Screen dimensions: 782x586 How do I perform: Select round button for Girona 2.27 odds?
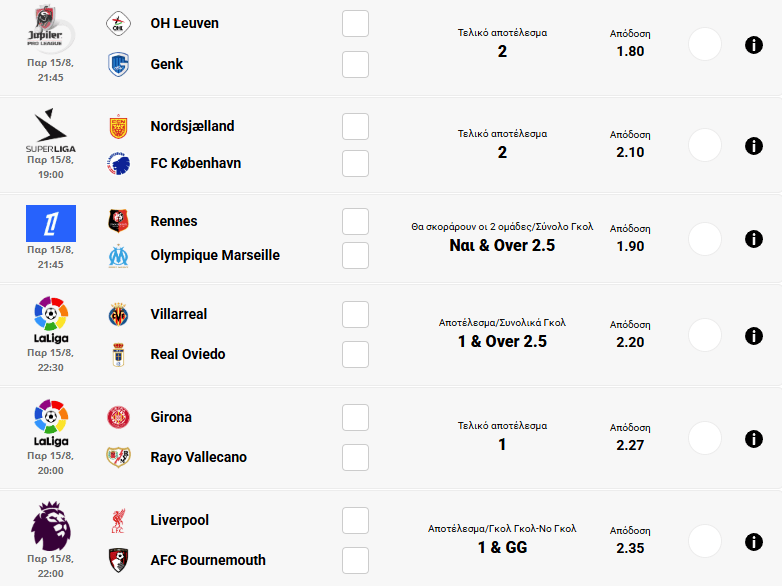[x=705, y=438]
